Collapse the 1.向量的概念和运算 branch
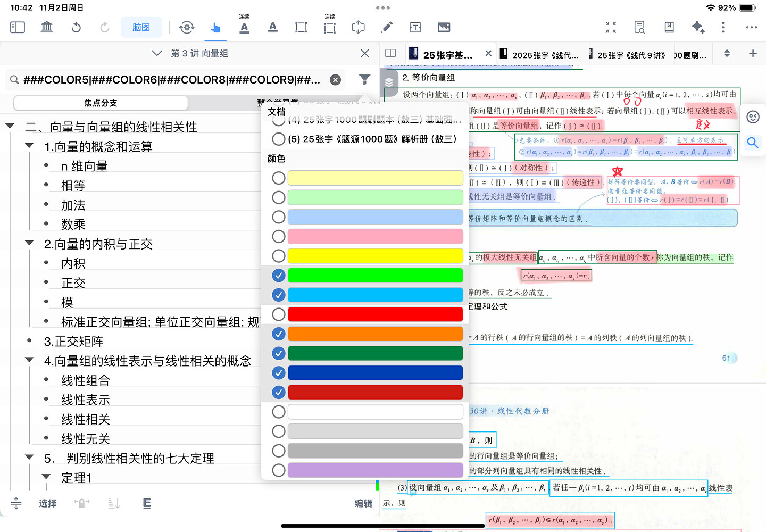The height and width of the screenshot is (532, 766). (x=29, y=146)
